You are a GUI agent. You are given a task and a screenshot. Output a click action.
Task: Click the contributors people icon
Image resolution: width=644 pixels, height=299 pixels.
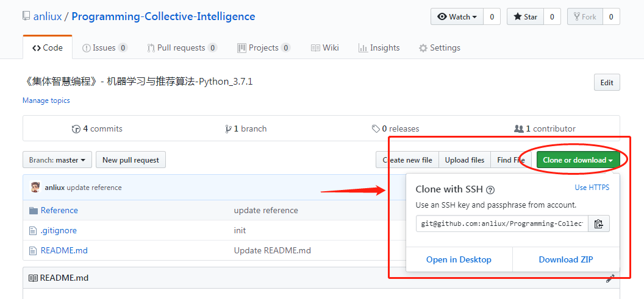click(x=519, y=128)
